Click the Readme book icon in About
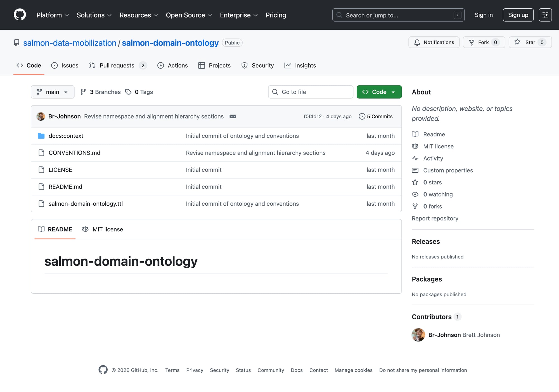 415,134
